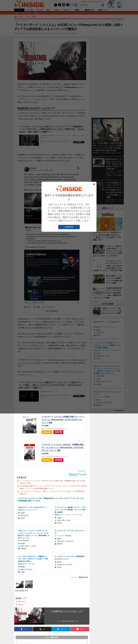The height and width of the screenshot is (644, 138).
Task: Select the PS5 navigation tab
Action: click(x=48, y=10)
